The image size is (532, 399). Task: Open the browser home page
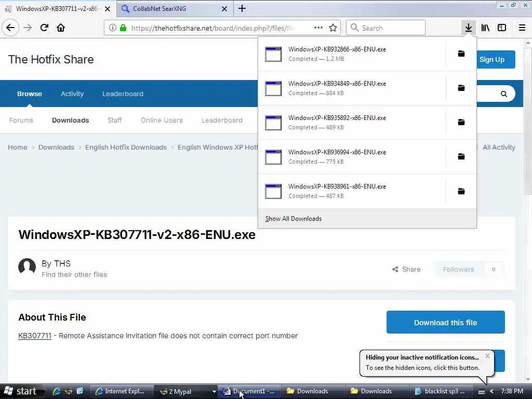point(61,28)
